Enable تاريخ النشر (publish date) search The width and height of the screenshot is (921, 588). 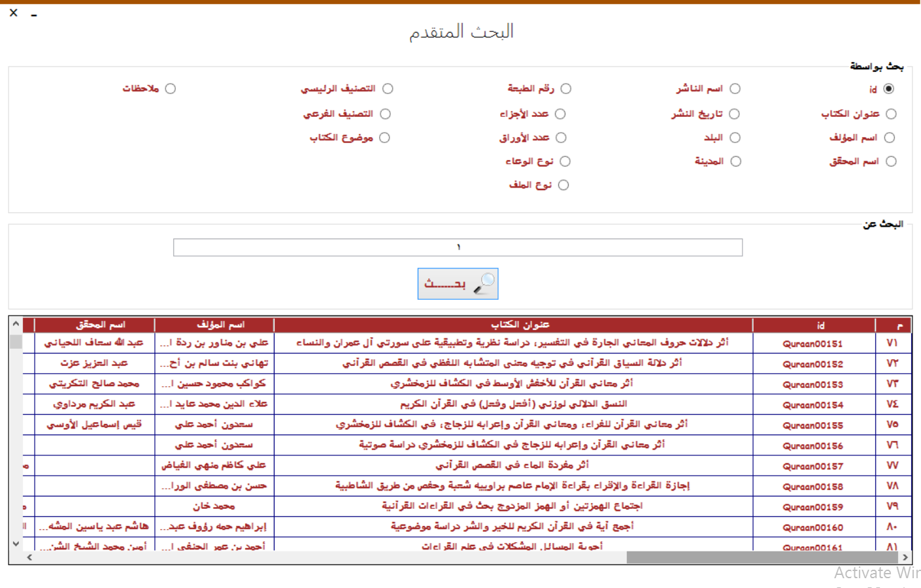tap(735, 113)
